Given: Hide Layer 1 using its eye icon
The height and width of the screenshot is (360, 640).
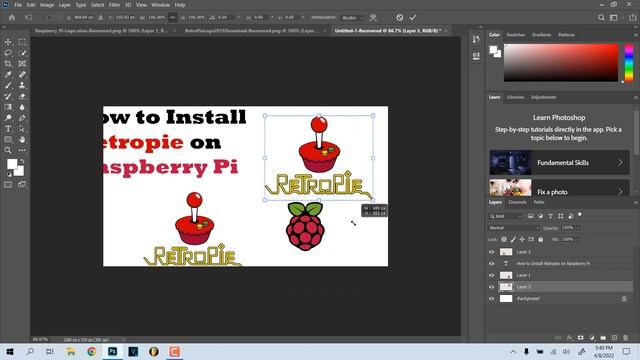Looking at the screenshot, I should (491, 275).
